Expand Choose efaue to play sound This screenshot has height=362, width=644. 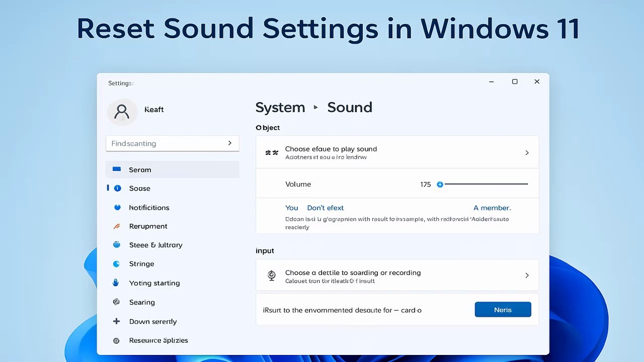click(x=527, y=153)
